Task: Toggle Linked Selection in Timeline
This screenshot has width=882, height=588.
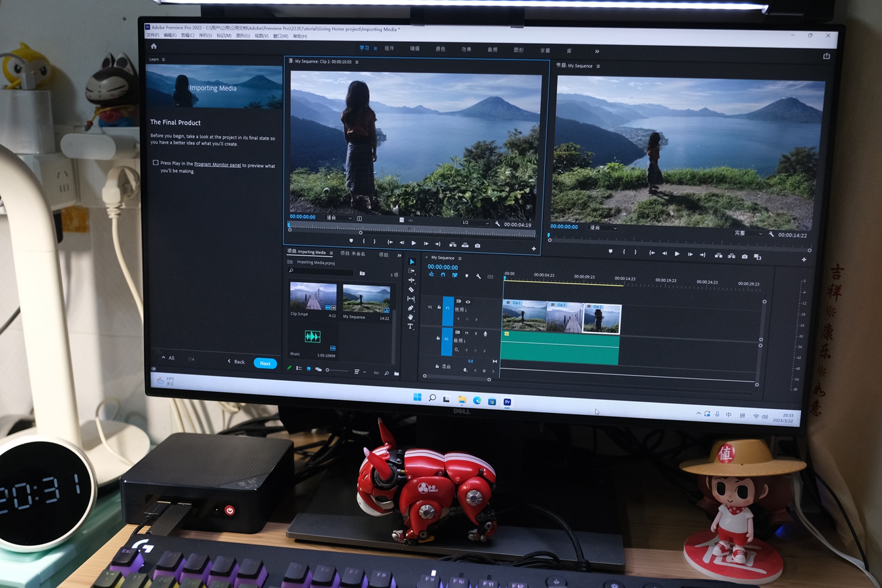Action: click(x=455, y=275)
